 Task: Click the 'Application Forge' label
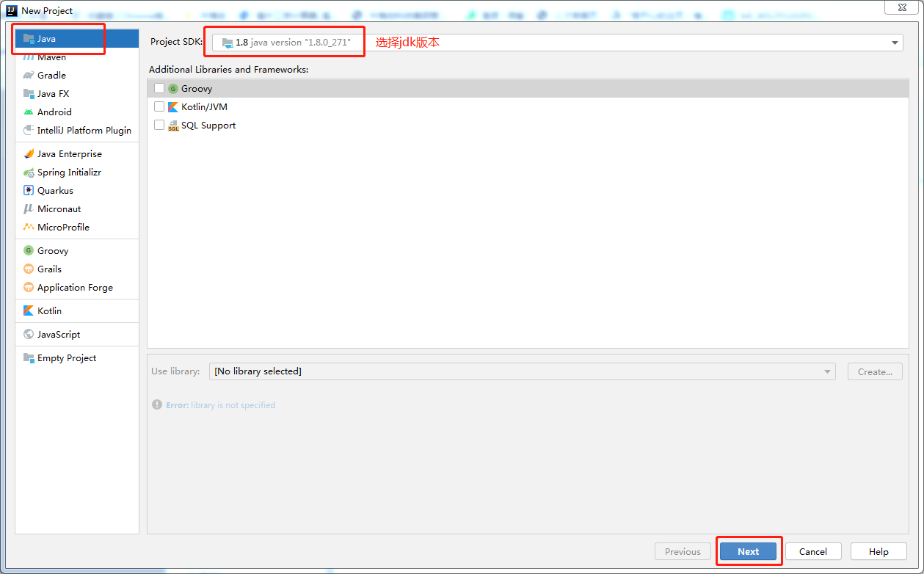click(x=75, y=288)
